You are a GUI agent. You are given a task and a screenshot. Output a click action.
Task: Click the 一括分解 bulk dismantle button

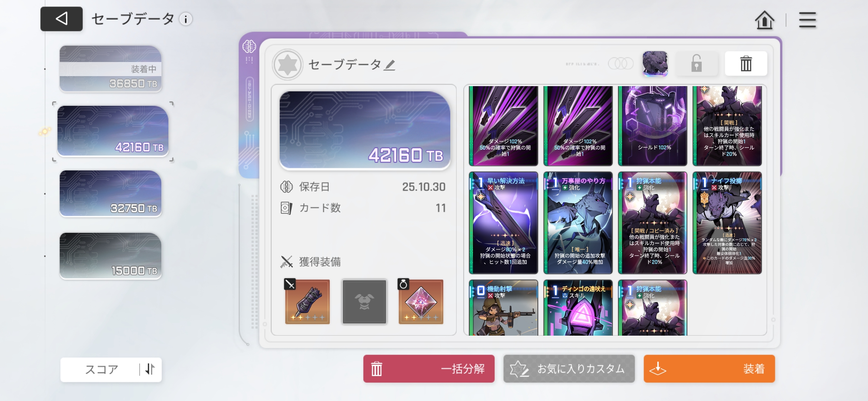click(429, 369)
